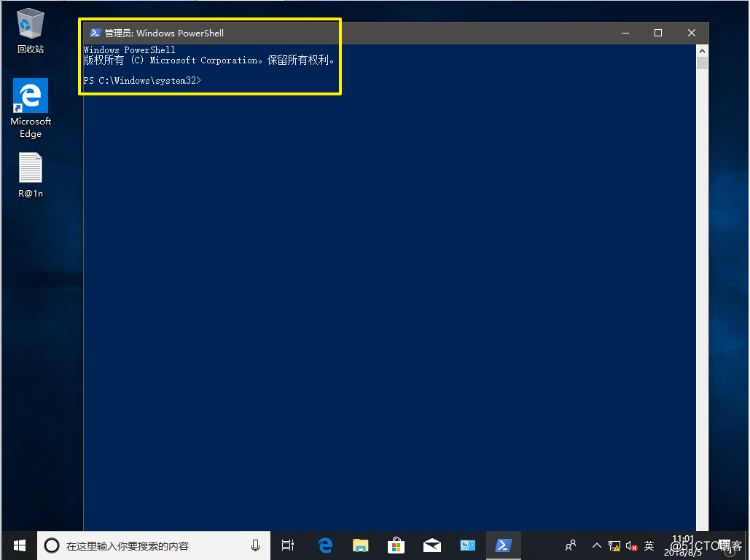Click the muted volume tray icon

tap(631, 545)
